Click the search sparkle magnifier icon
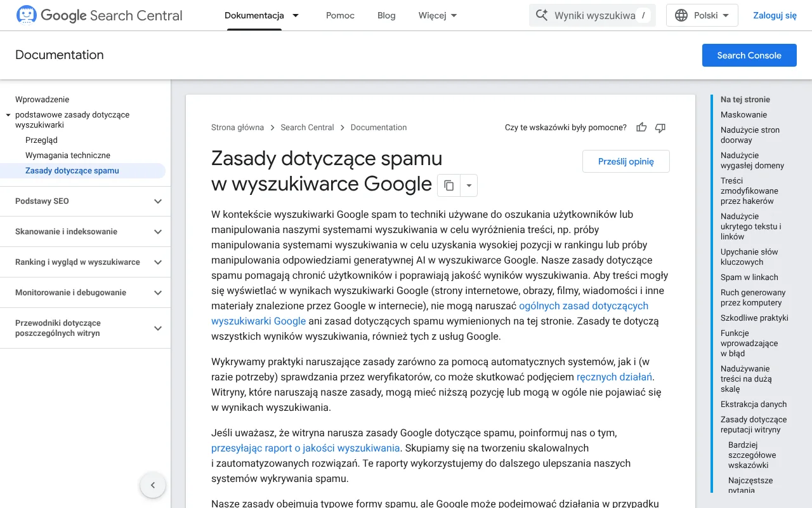 click(x=542, y=15)
